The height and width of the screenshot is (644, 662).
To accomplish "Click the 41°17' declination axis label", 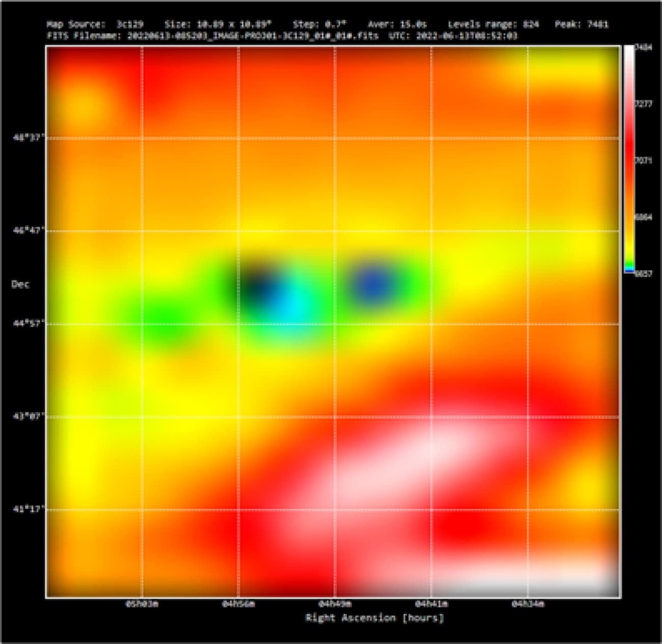I will (29, 509).
